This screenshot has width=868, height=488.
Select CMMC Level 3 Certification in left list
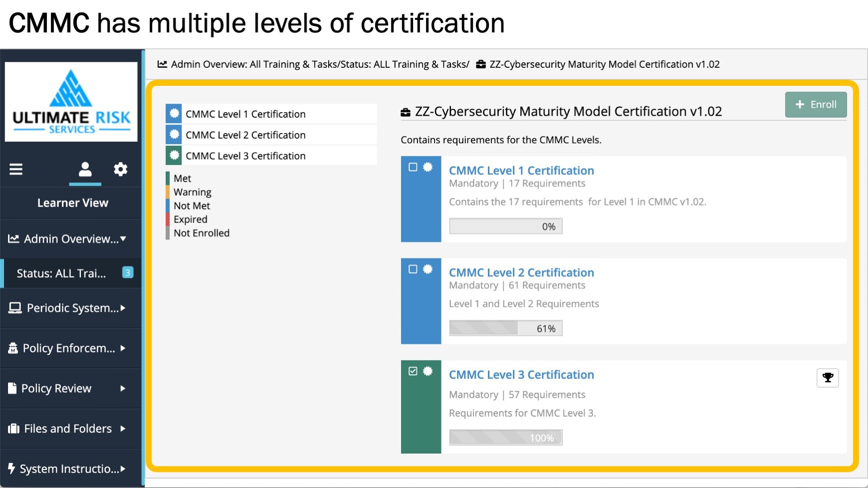tap(271, 156)
